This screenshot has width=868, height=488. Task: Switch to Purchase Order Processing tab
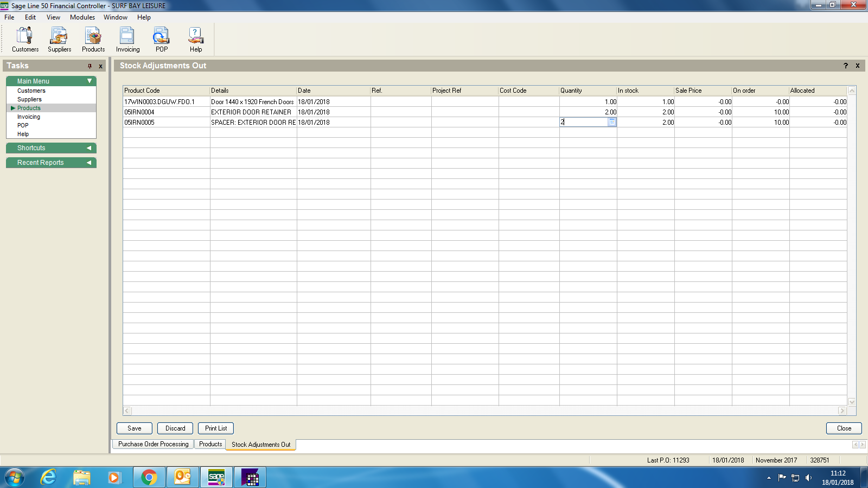point(154,444)
